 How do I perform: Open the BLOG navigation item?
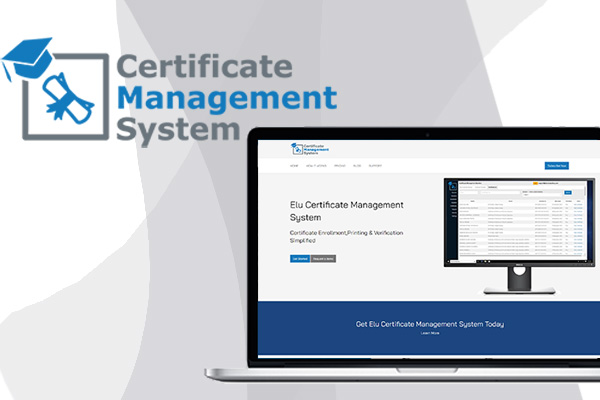[357, 166]
